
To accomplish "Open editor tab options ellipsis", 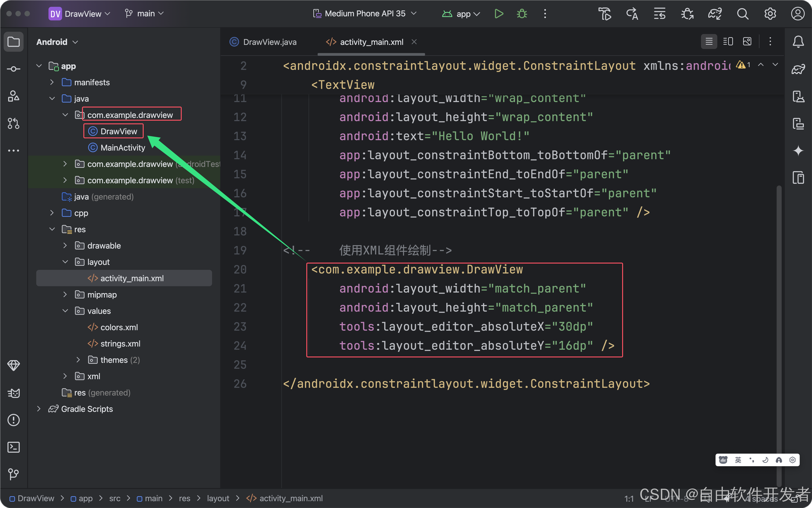I will [770, 41].
